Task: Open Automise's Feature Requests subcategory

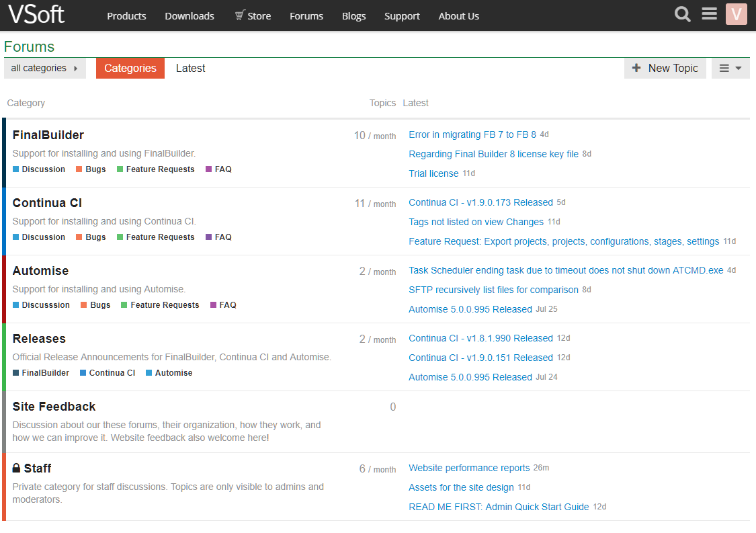Action: point(160,305)
